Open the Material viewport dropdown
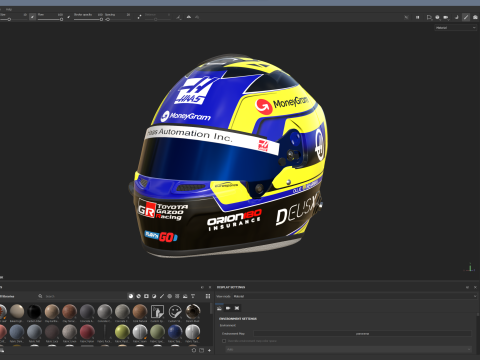The image size is (480, 360). (456, 28)
